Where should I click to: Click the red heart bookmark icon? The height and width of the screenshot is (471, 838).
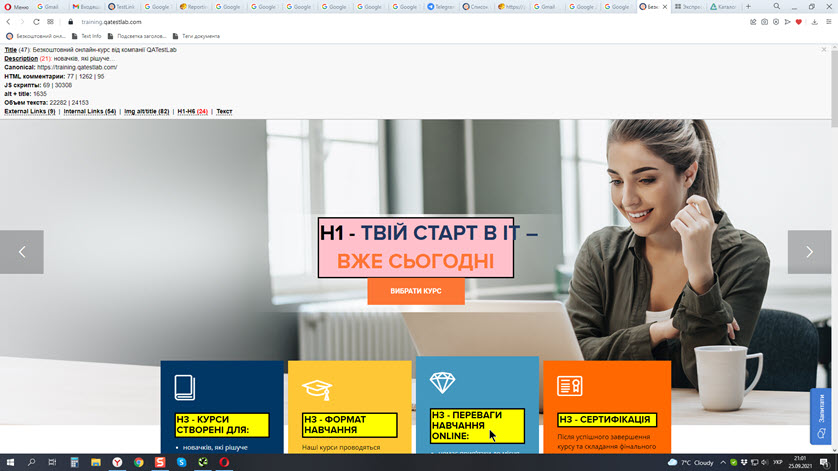pos(798,21)
